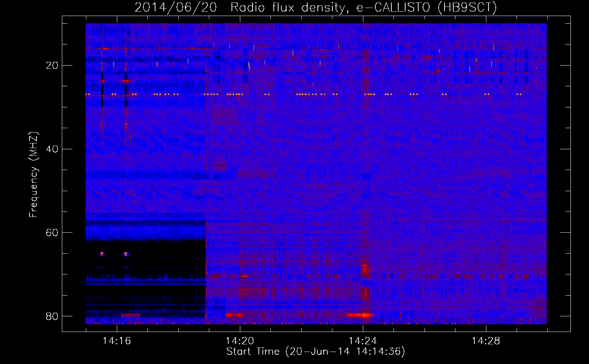
Task: Click the 60 MHz frequency tick label
Action: click(52, 233)
